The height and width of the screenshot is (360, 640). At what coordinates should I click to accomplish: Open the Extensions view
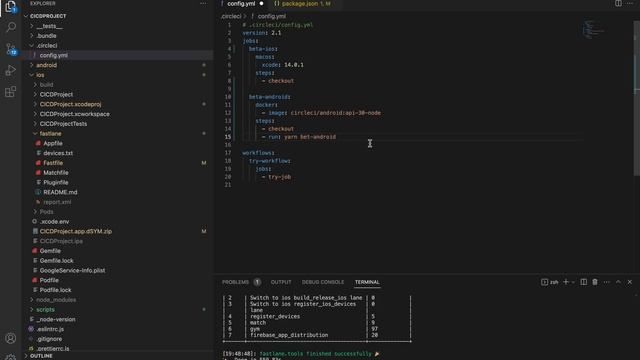click(x=11, y=91)
